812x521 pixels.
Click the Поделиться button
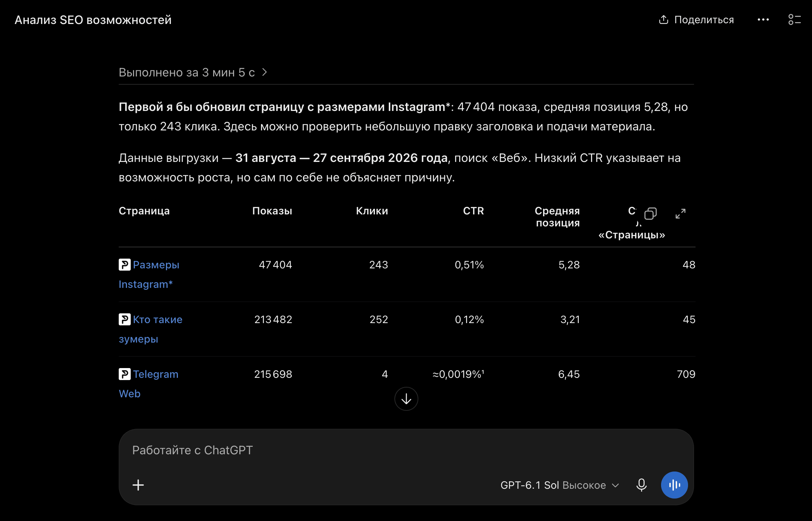pyautogui.click(x=697, y=19)
